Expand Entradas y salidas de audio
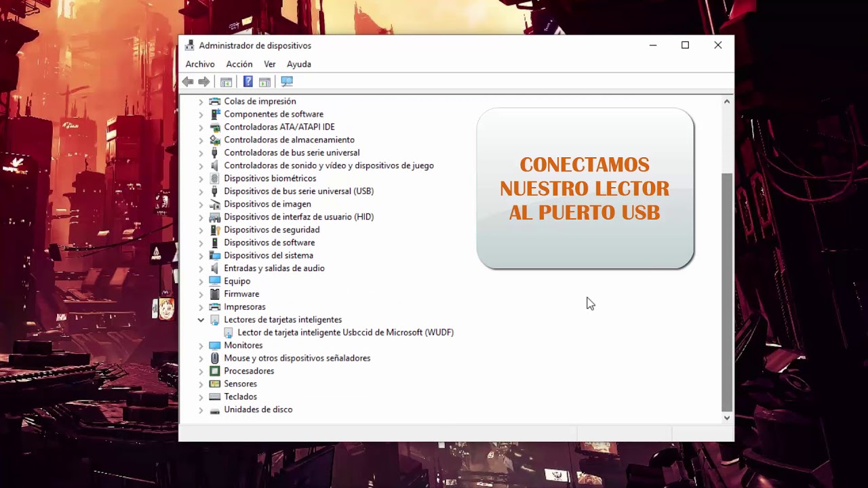The width and height of the screenshot is (868, 488). (201, 268)
